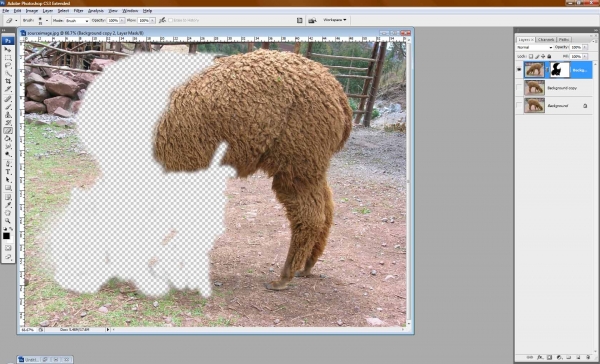Select the Eyedropper tool
600x364 pixels.
(x=8, y=205)
